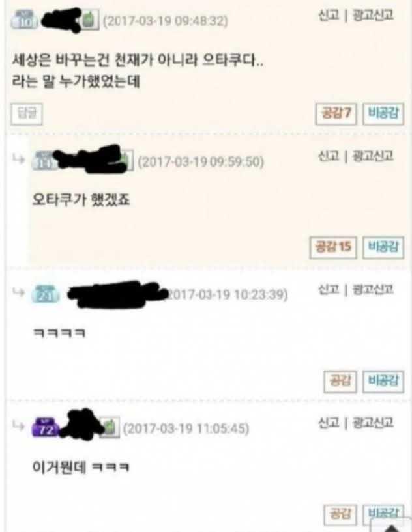Click the level 10 badge on the first comment

[24, 20]
